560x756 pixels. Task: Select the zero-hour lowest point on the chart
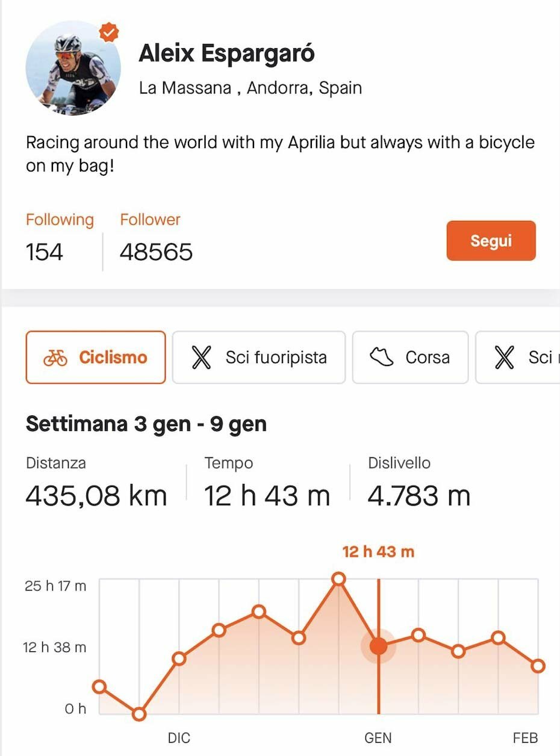(x=139, y=714)
